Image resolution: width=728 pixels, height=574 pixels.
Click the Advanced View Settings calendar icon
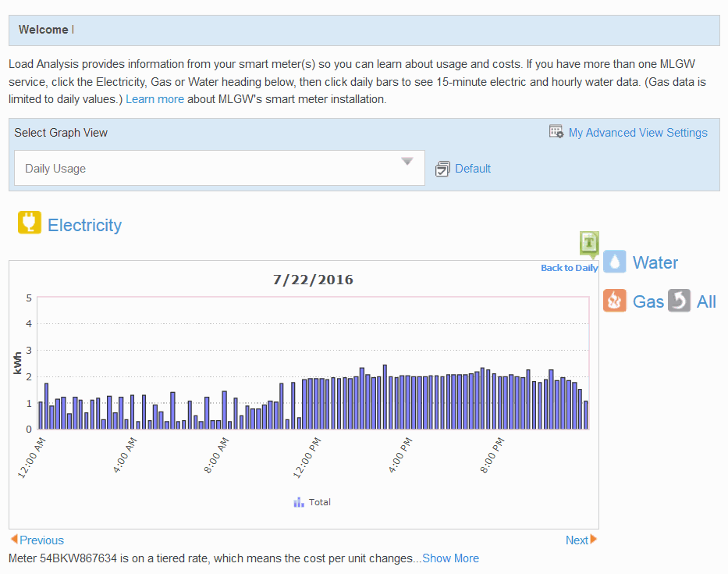tap(556, 132)
